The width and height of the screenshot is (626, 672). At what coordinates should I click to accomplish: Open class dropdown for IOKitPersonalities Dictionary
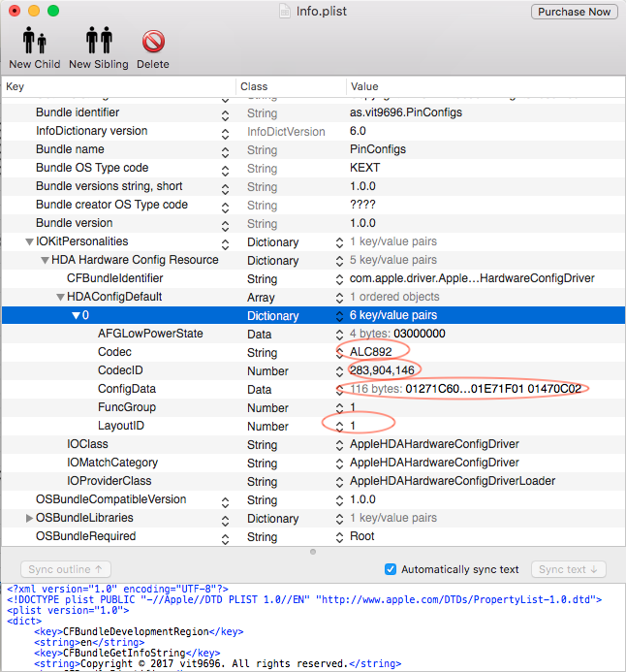tap(339, 242)
